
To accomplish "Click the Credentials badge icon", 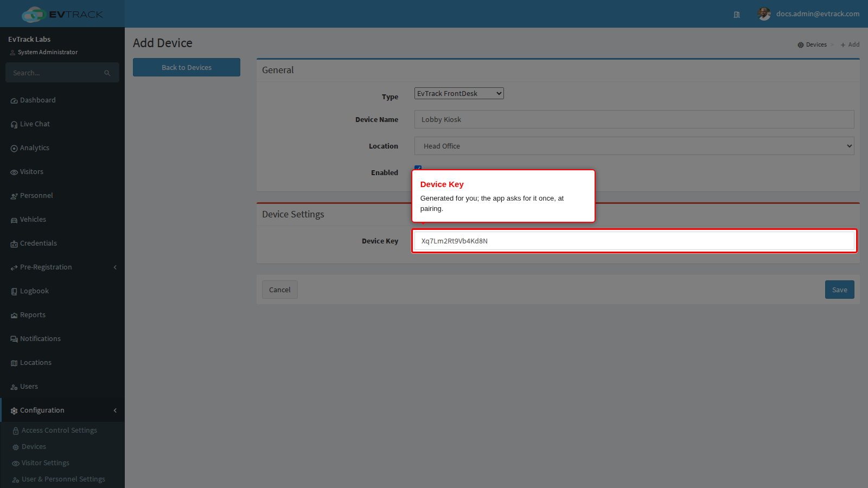I will coord(14,244).
